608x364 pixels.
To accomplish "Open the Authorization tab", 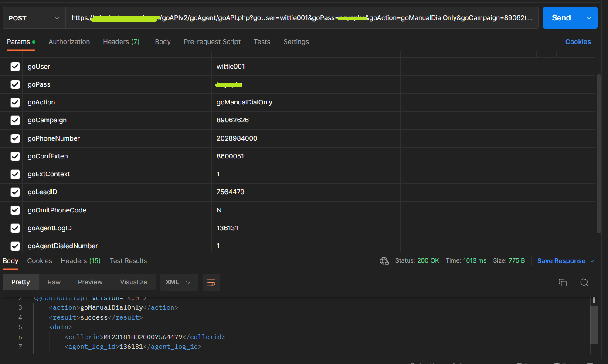I will [x=69, y=42].
